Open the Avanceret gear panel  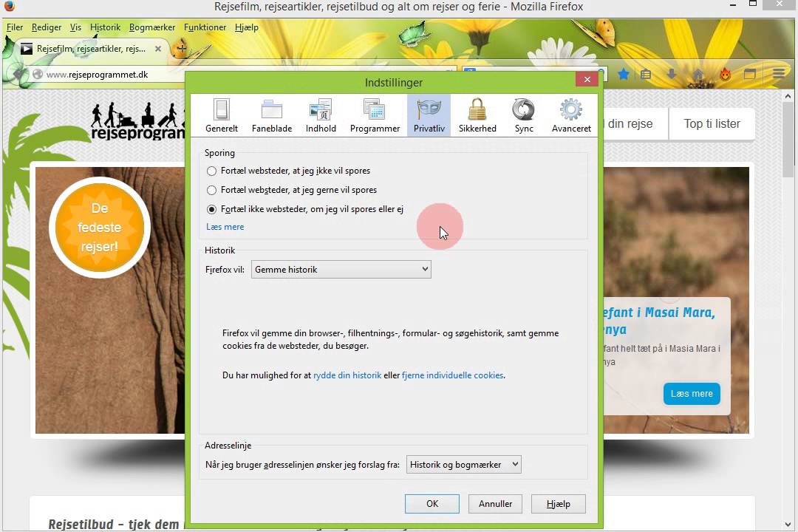[x=571, y=115]
